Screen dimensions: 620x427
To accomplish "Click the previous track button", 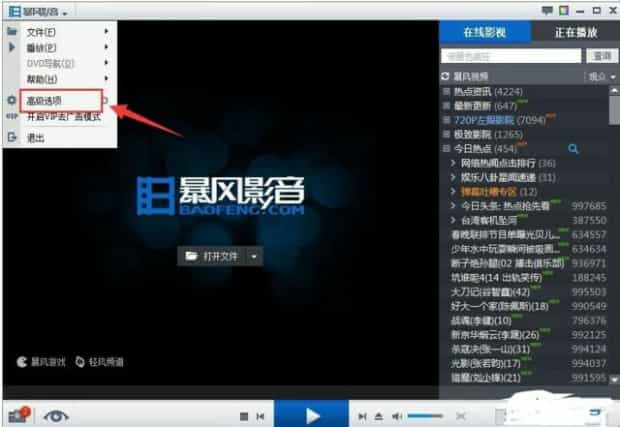I will pyautogui.click(x=260, y=416).
